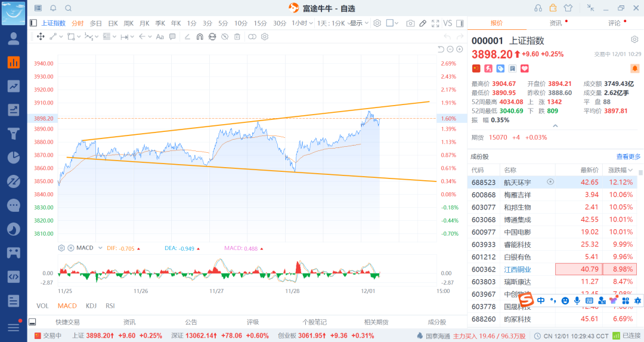Select the KDJ indicator tab

click(91, 306)
